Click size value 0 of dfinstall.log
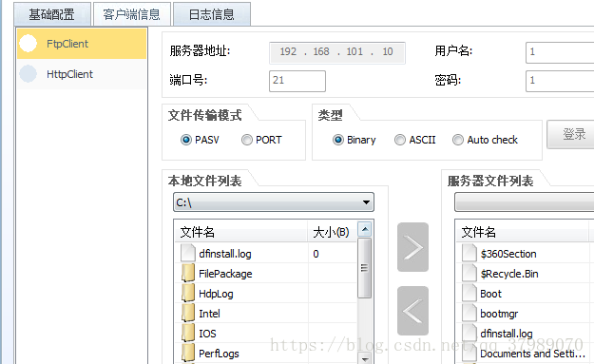 click(x=316, y=254)
